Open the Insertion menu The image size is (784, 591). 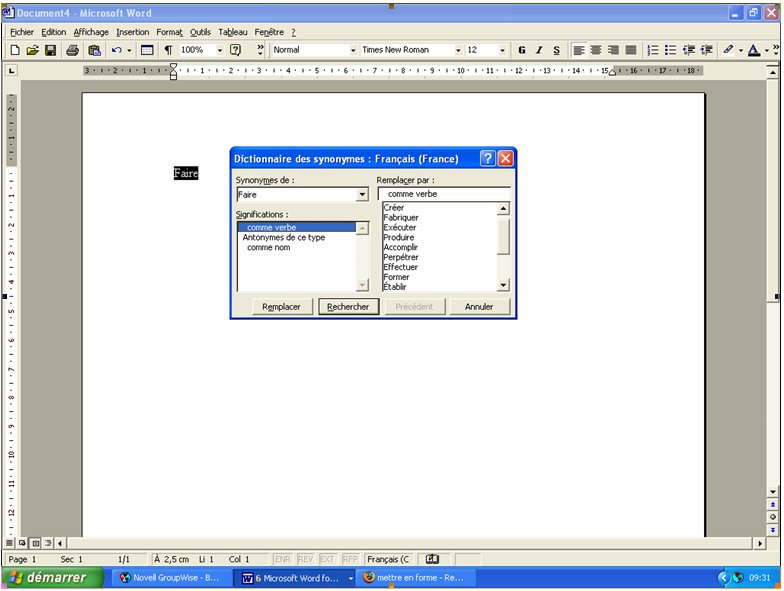(132, 32)
